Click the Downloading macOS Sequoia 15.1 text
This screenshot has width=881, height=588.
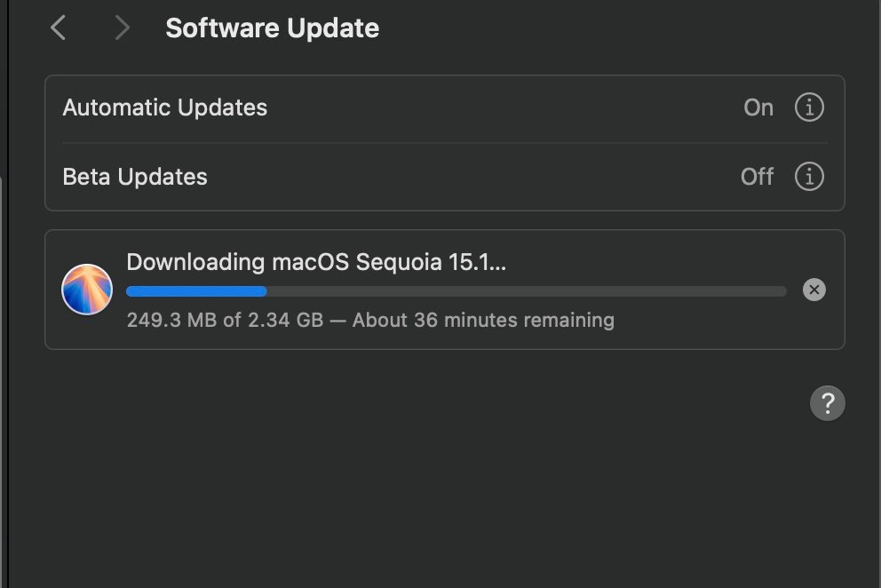[316, 262]
